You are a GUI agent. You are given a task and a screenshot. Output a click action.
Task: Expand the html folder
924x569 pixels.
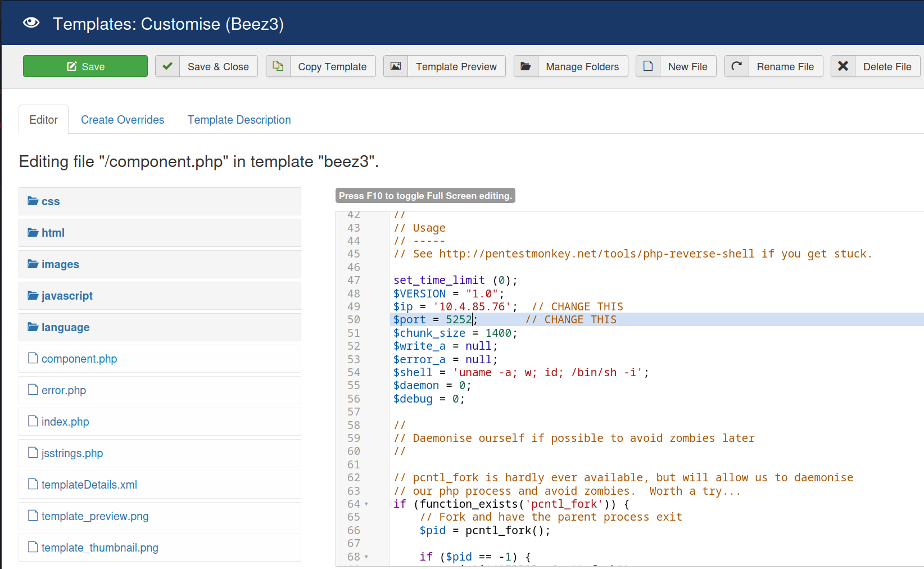click(160, 233)
